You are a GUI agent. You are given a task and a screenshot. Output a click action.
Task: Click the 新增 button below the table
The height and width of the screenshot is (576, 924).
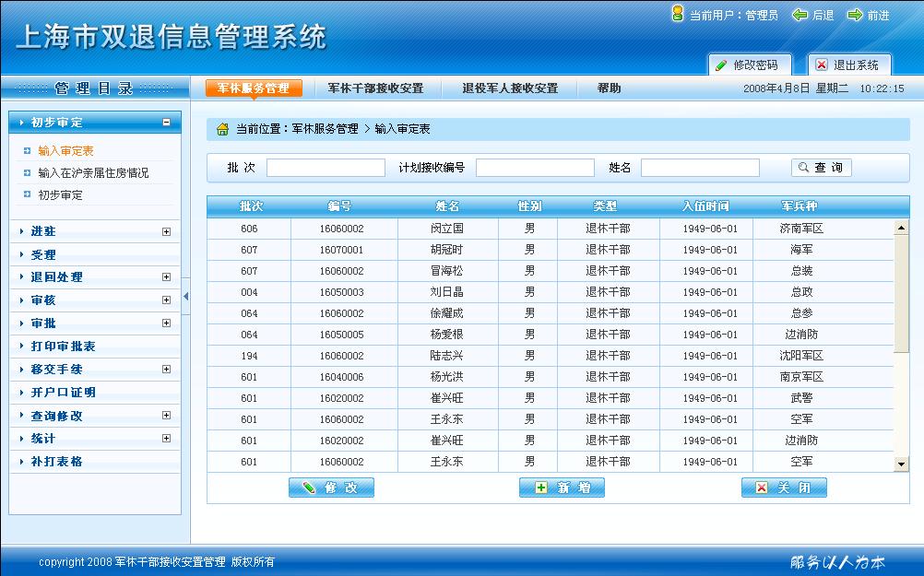coord(562,488)
